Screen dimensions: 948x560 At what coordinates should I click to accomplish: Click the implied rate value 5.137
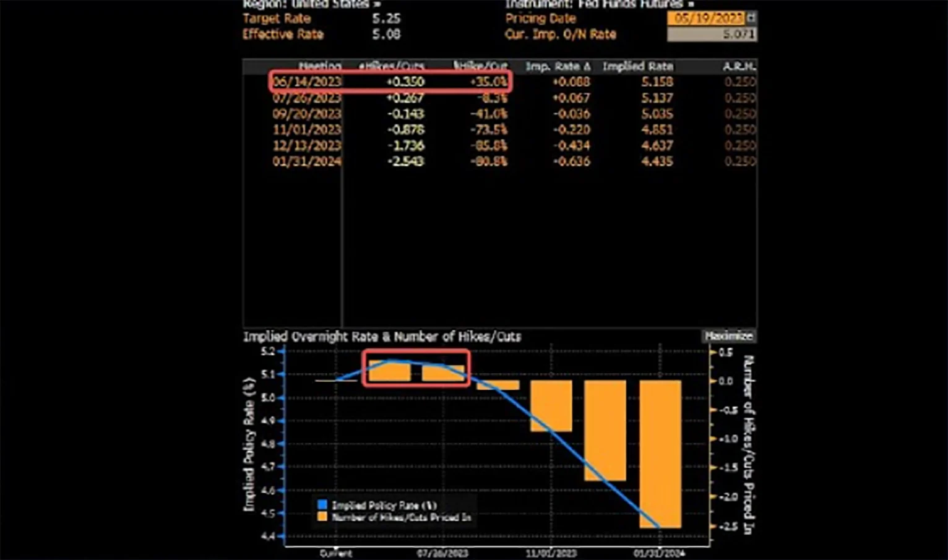click(657, 98)
